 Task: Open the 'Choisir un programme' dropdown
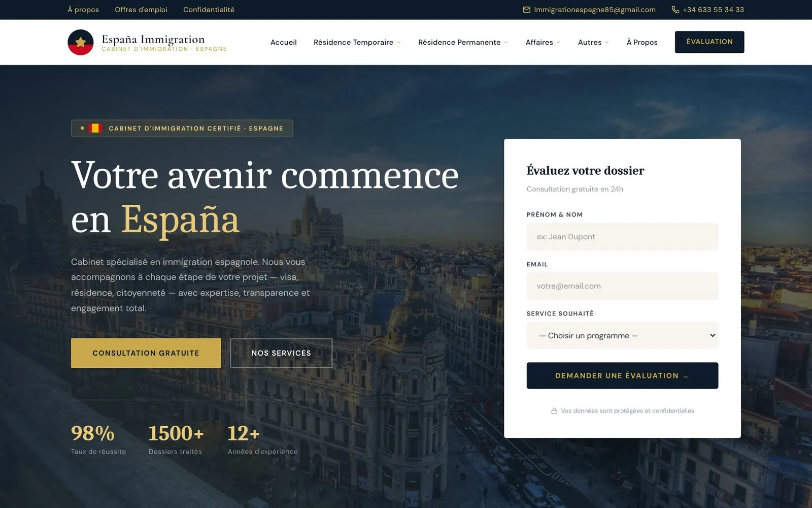tap(622, 335)
